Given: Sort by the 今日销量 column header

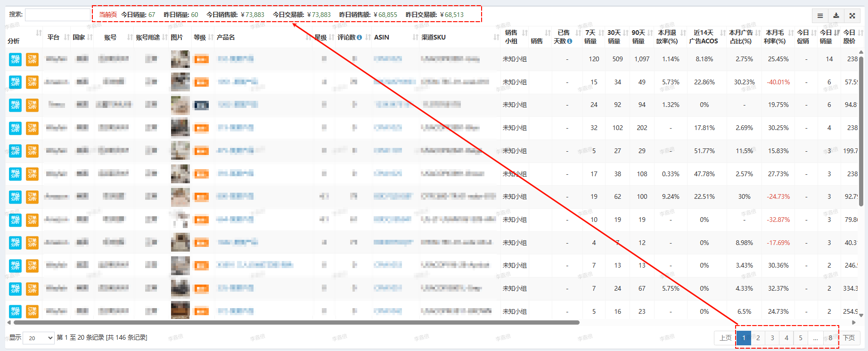Looking at the screenshot, I should coord(826,37).
